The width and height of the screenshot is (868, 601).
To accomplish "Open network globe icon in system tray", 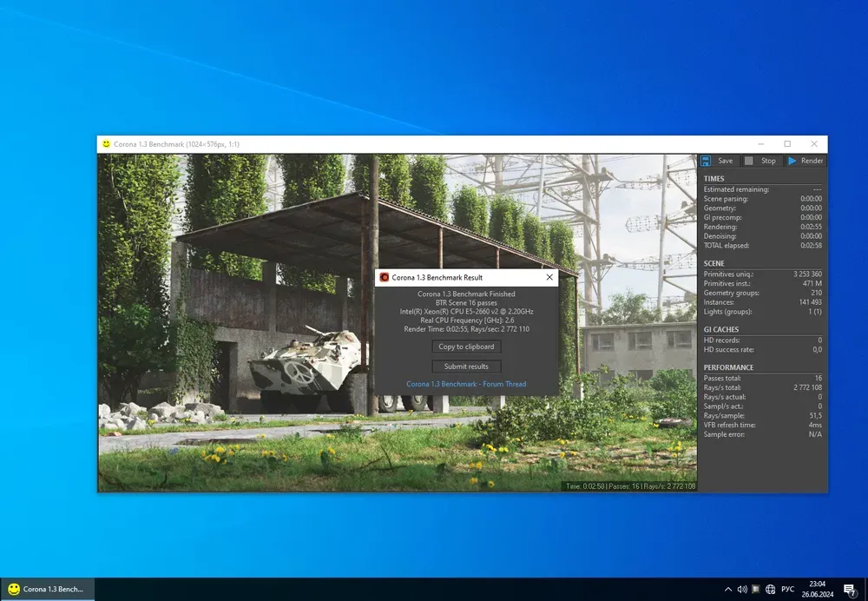I will pos(770,589).
